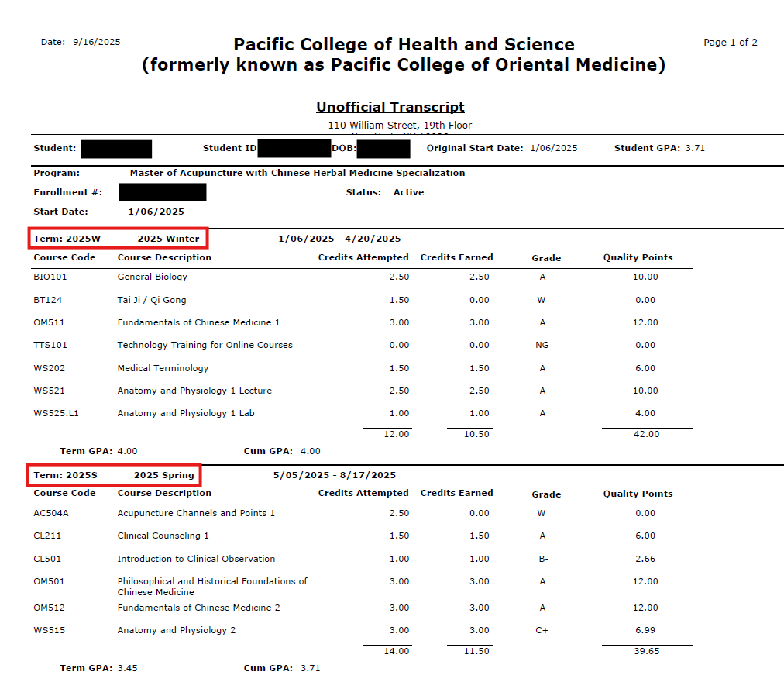Click the Winter term quality points total 42.00
The width and height of the screenshot is (784, 675).
tap(646, 434)
